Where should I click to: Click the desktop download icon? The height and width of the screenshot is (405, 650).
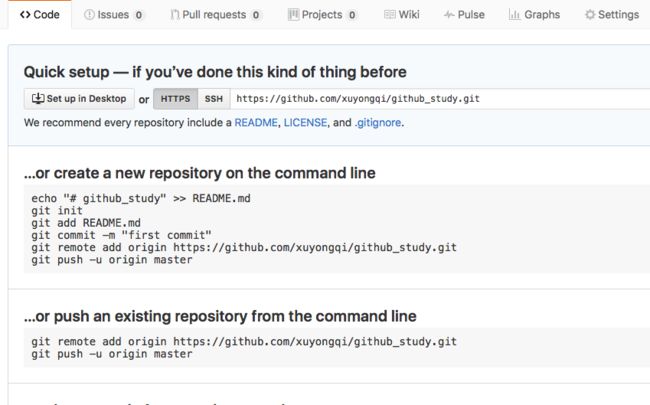(x=38, y=98)
